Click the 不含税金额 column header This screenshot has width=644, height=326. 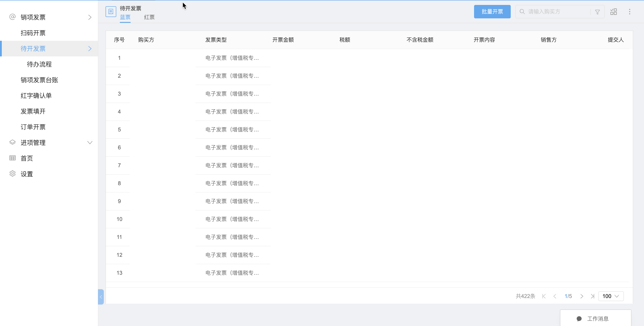[x=420, y=40]
